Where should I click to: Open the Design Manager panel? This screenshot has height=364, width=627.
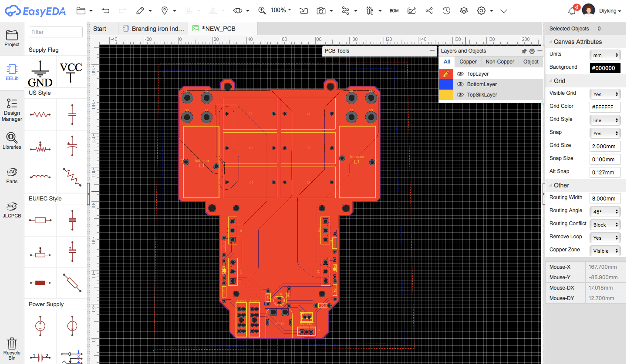click(12, 109)
